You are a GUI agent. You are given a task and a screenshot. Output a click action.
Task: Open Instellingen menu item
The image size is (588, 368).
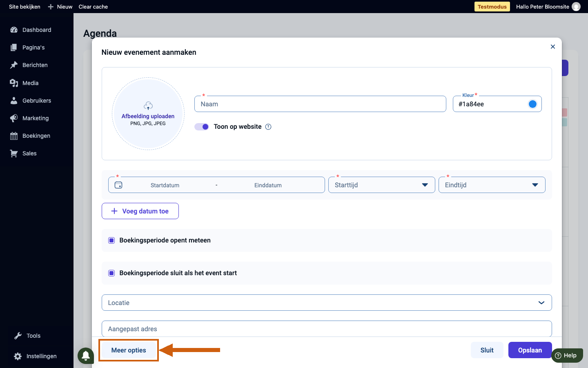click(x=41, y=356)
